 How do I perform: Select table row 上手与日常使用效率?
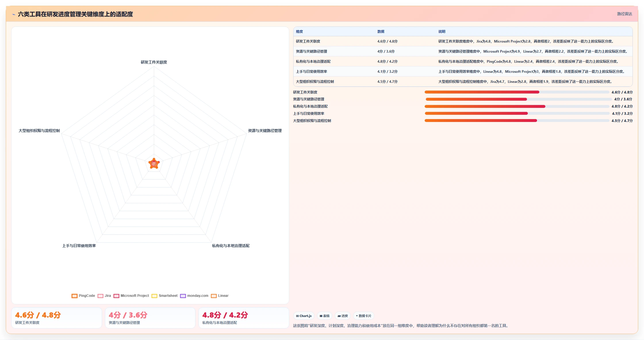point(463,72)
